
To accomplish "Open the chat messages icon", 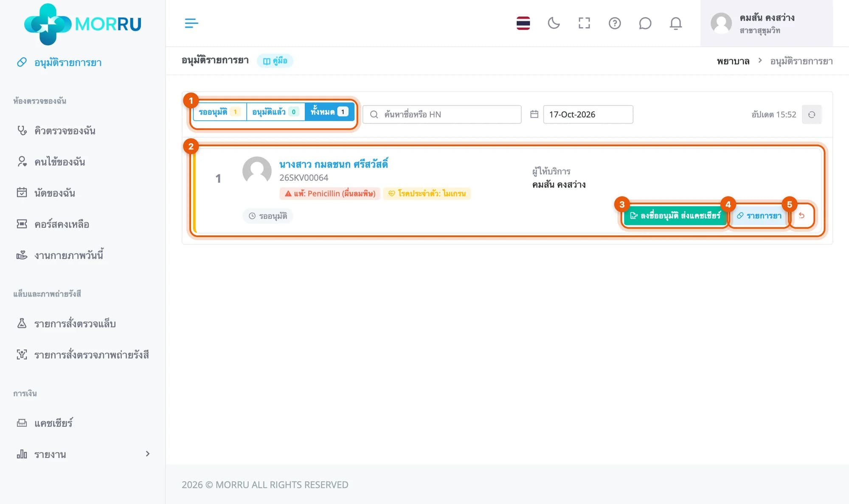I will [x=645, y=23].
